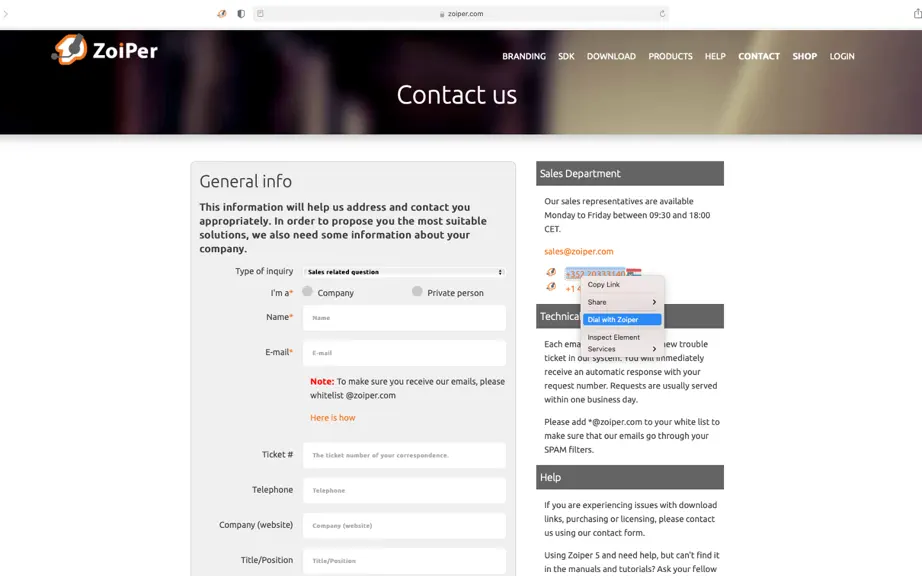Select the Company radio button
922x576 pixels.
[x=307, y=291]
